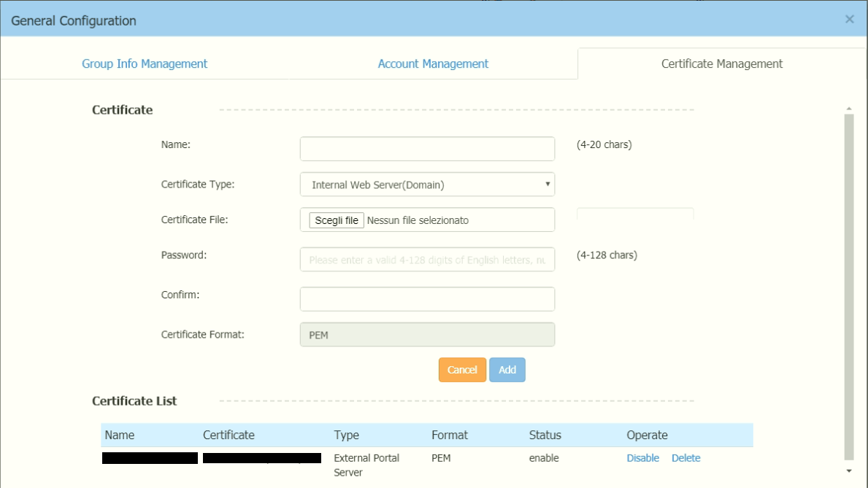Click the Scegli file button
This screenshot has height=488, width=868.
[x=337, y=220]
